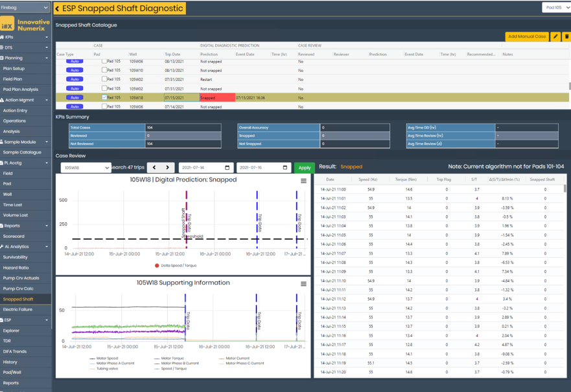Click the trash delete icon in the catalogue header
The width and height of the screenshot is (571, 392).
pyautogui.click(x=566, y=37)
